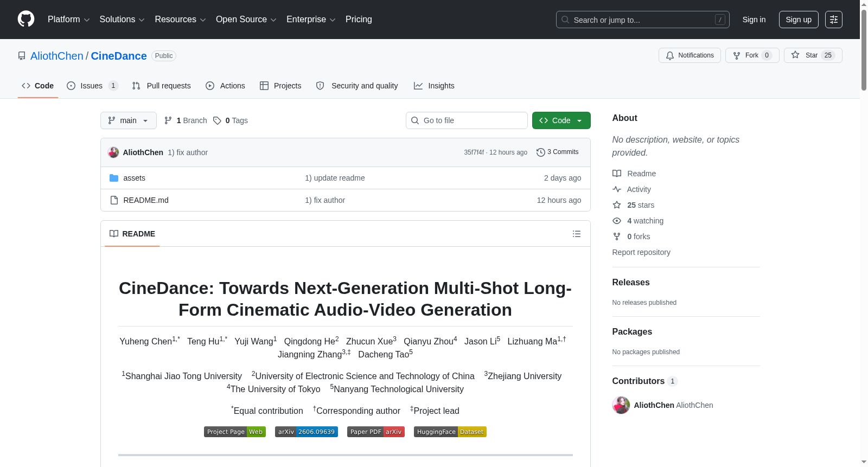
Task: Open the GitHub homepage logo
Action: [x=26, y=19]
